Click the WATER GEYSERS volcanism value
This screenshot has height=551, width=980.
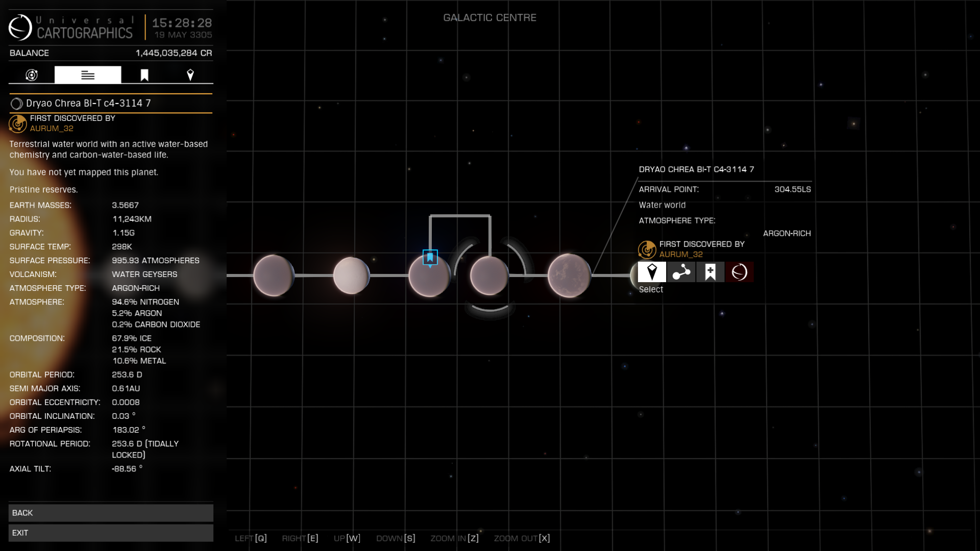pos(144,274)
